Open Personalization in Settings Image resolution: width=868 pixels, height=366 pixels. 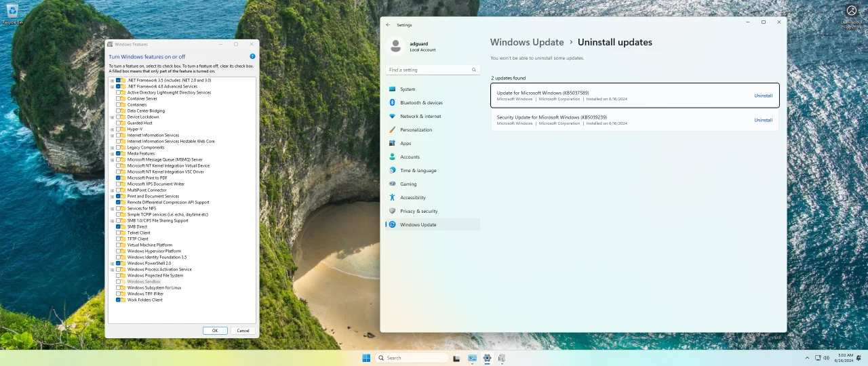[433, 130]
